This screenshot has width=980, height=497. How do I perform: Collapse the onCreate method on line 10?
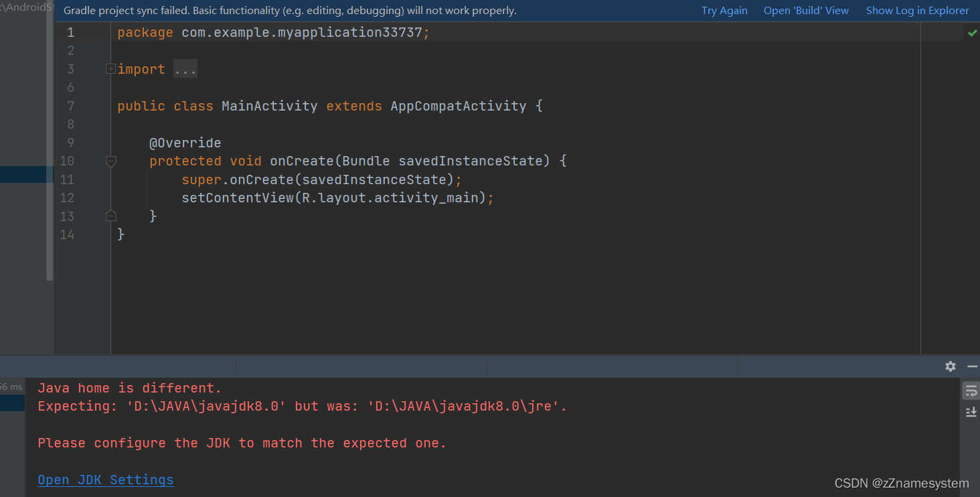(111, 161)
